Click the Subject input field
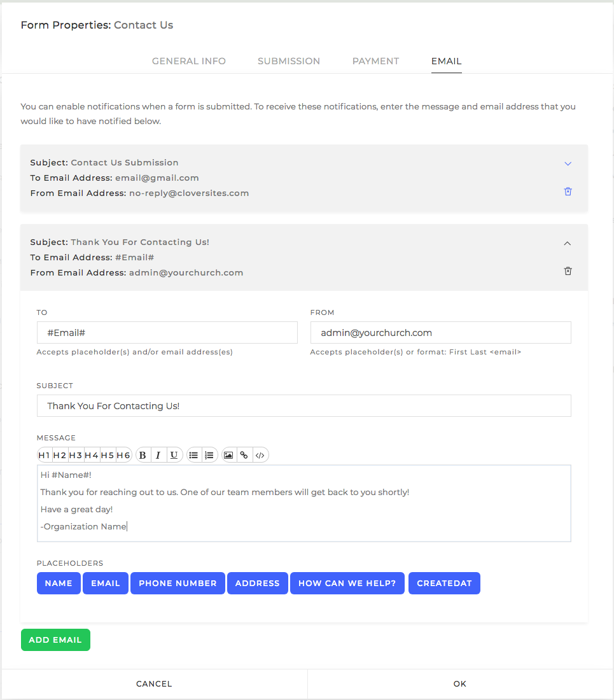 304,405
